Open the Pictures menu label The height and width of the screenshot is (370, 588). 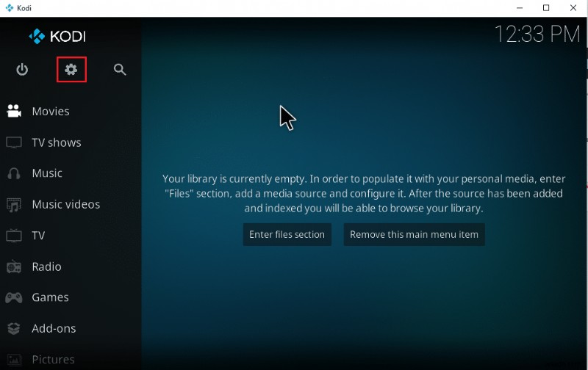[53, 360]
